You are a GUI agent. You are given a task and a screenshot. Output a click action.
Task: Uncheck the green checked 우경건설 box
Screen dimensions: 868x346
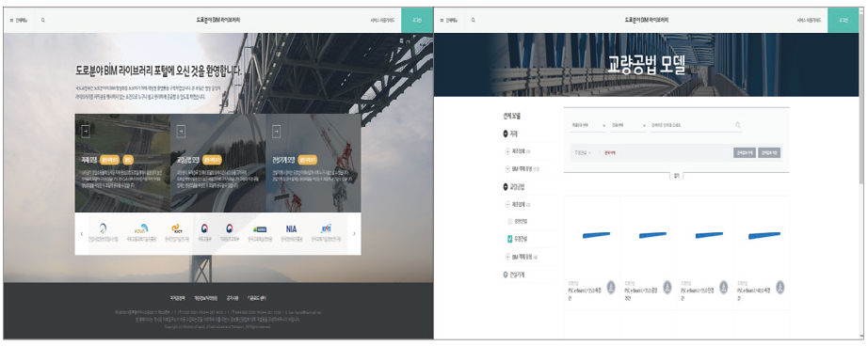point(510,240)
